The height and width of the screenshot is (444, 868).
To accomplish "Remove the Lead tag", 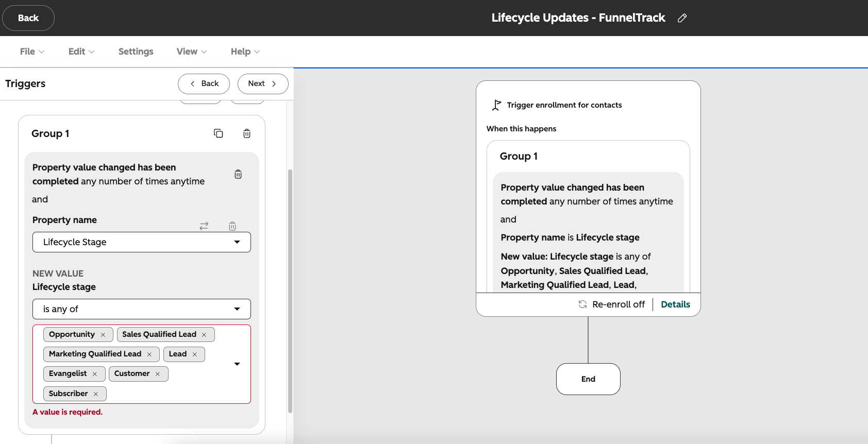I will (195, 354).
